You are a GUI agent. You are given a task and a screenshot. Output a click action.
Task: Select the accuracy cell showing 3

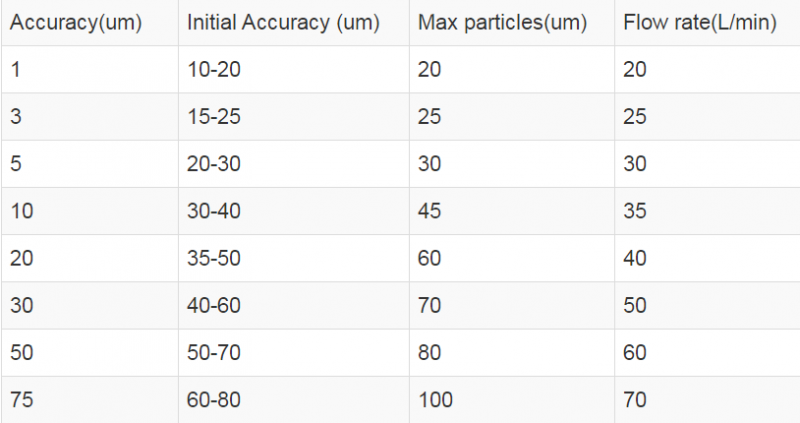(x=16, y=116)
